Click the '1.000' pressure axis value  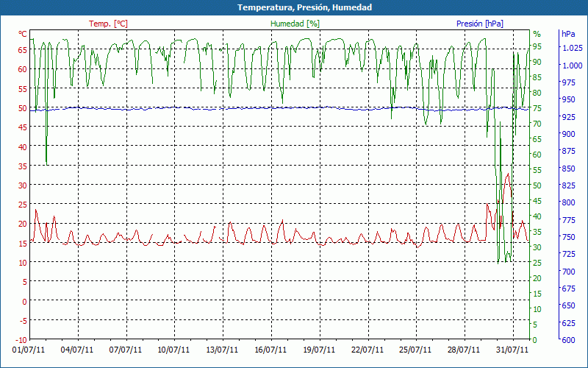tap(572, 65)
